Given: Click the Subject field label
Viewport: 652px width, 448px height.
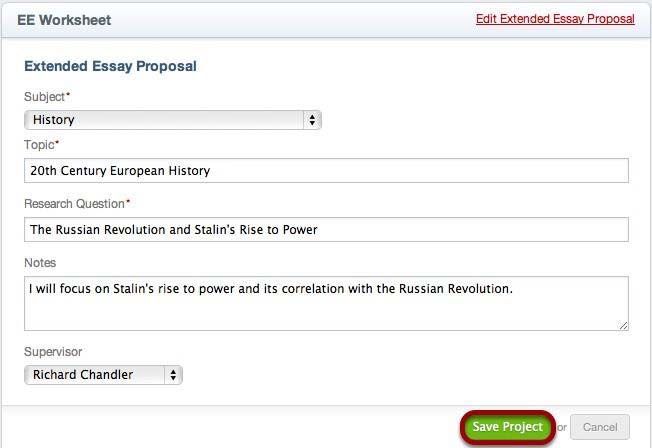Looking at the screenshot, I should tap(44, 97).
